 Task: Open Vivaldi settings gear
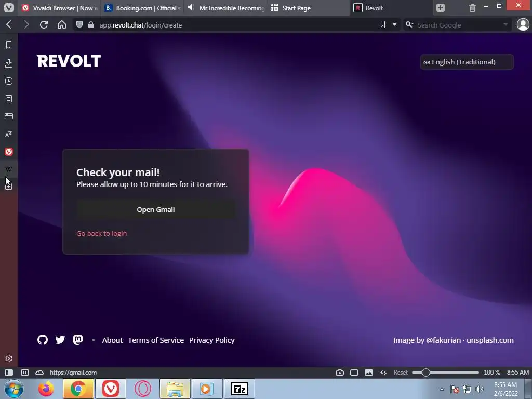9,358
